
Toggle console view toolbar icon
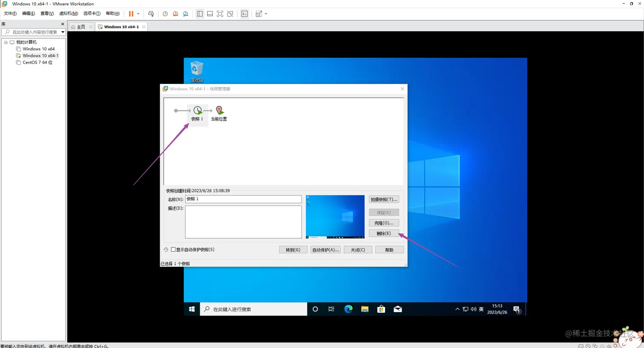pos(244,14)
